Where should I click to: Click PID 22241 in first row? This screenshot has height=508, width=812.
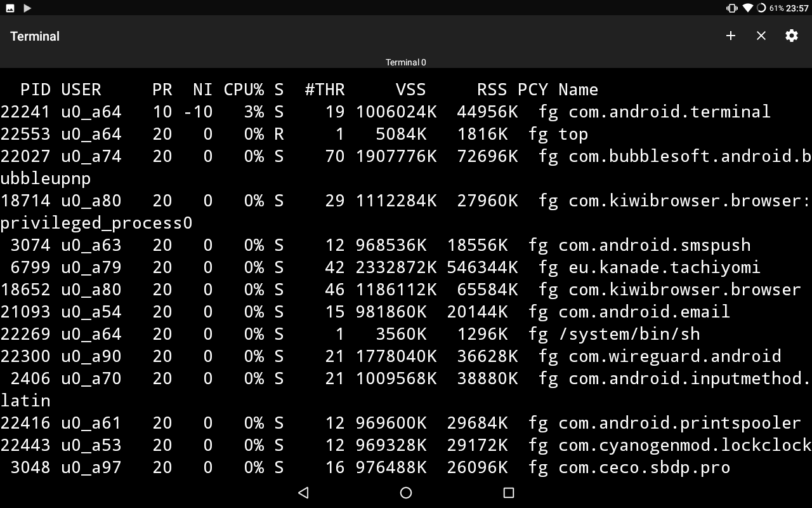[25, 112]
